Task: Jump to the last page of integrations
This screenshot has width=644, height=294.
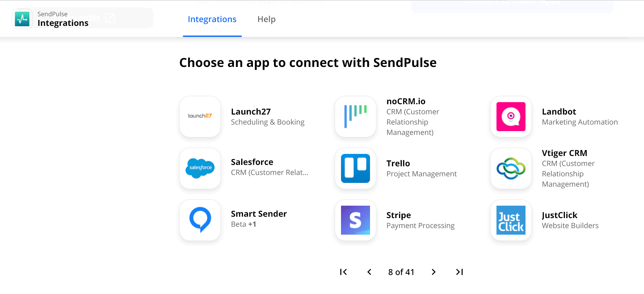Action: click(459, 272)
